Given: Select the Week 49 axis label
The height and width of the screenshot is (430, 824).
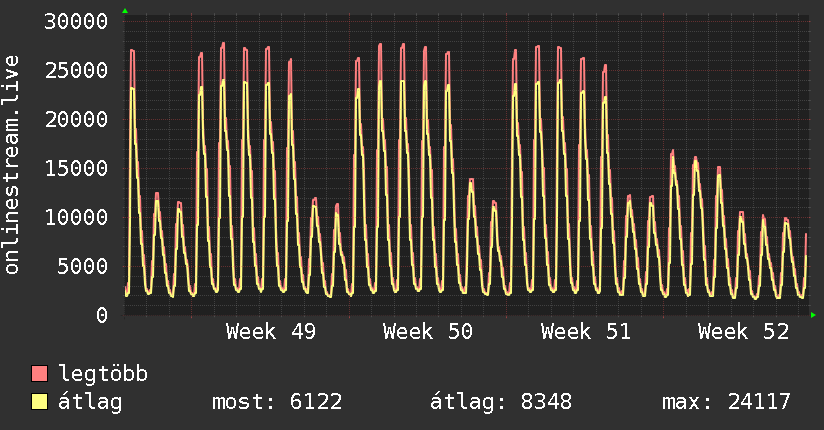Looking at the screenshot, I should click(271, 332).
